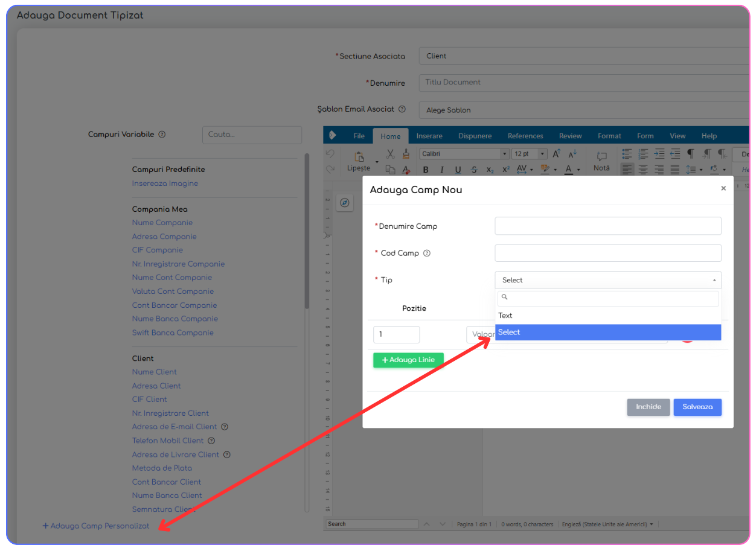Click the scissors Cut icon in ribbon
Image resolution: width=756 pixels, height=548 pixels.
tap(390, 155)
